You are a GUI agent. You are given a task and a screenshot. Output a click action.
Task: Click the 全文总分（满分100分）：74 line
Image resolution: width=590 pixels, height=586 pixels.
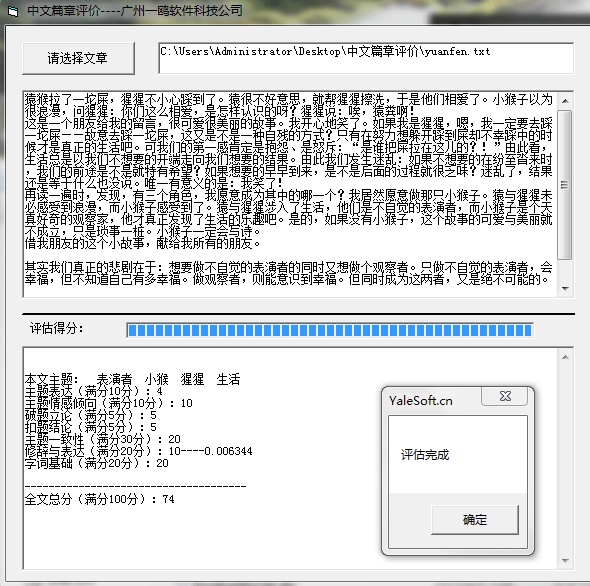[99, 499]
